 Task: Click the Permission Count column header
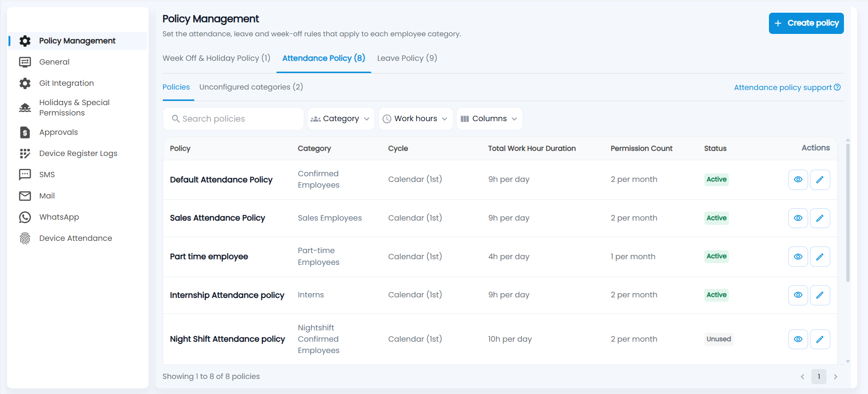642,148
